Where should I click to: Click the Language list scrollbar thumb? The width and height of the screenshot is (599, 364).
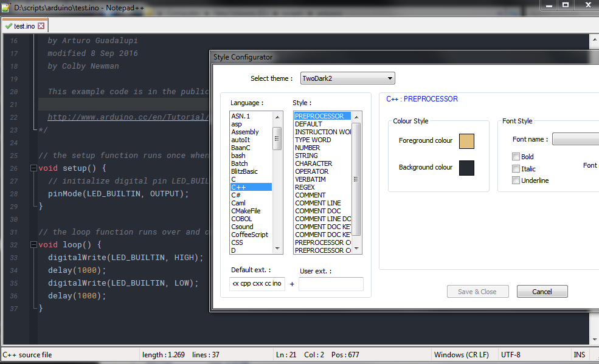277,139
